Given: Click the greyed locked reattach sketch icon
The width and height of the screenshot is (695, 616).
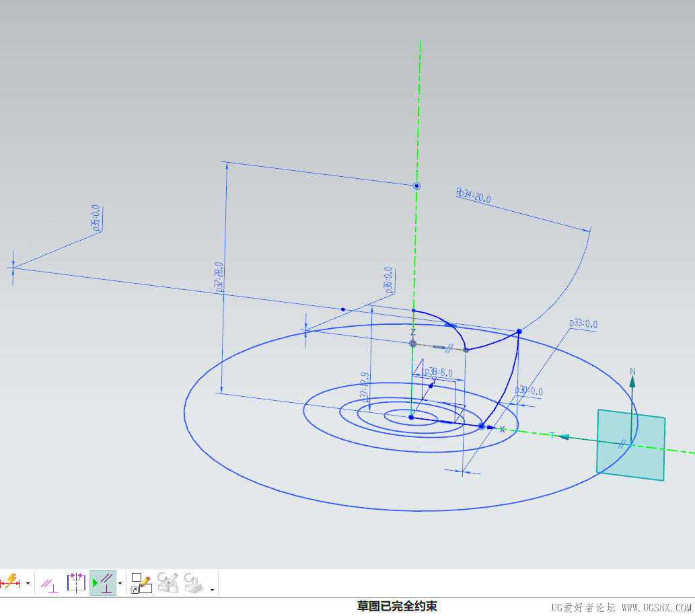Looking at the screenshot, I should tap(168, 582).
